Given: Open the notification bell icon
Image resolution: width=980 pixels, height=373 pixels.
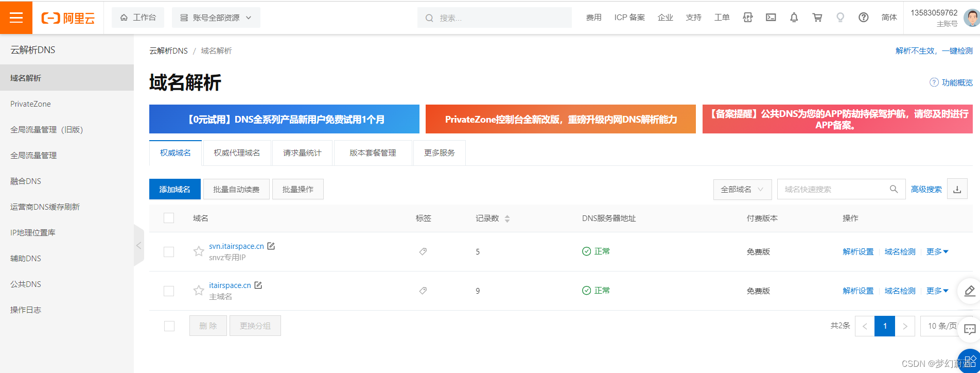Looking at the screenshot, I should coord(794,18).
